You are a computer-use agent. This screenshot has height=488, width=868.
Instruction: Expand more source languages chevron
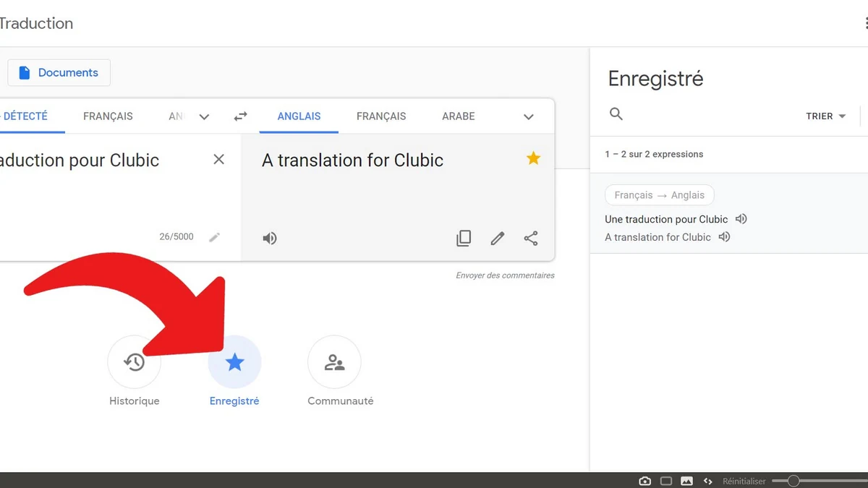[204, 116]
